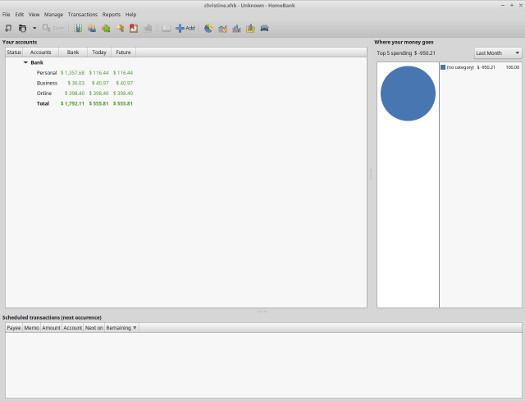Open the Statistics report pie icon

(208, 28)
